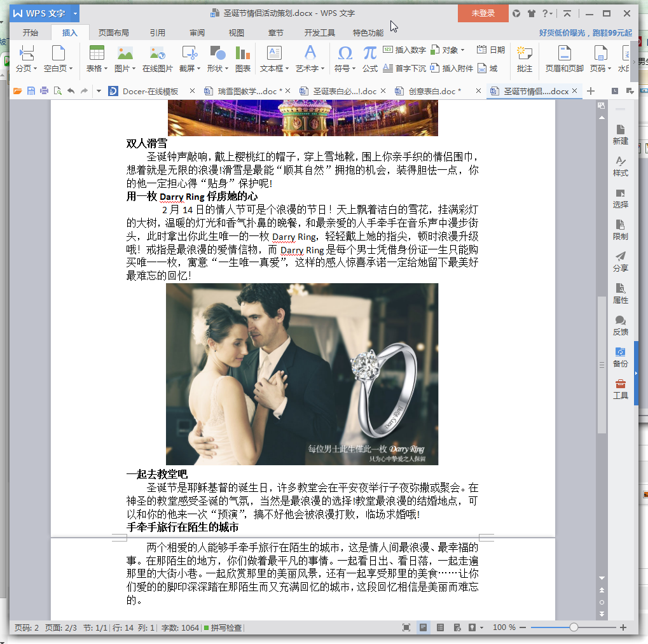Image resolution: width=648 pixels, height=644 pixels.
Task: Switch to full screen view in status bar
Action: [406, 627]
